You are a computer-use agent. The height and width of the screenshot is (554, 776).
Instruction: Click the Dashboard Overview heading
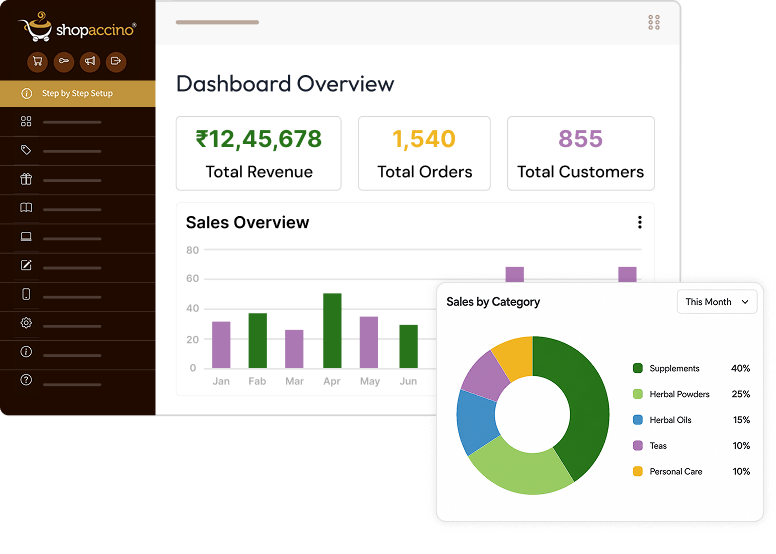pos(285,84)
